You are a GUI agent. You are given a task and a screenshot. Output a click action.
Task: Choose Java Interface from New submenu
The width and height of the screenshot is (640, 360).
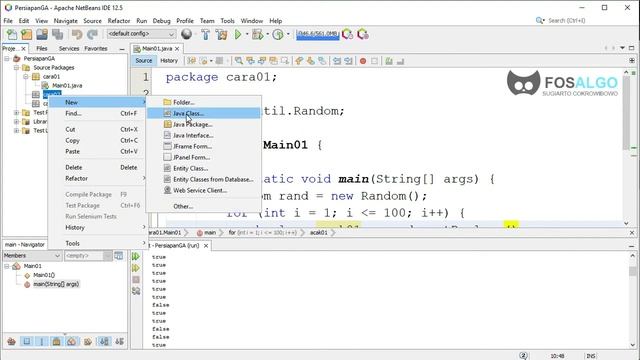pos(203,136)
